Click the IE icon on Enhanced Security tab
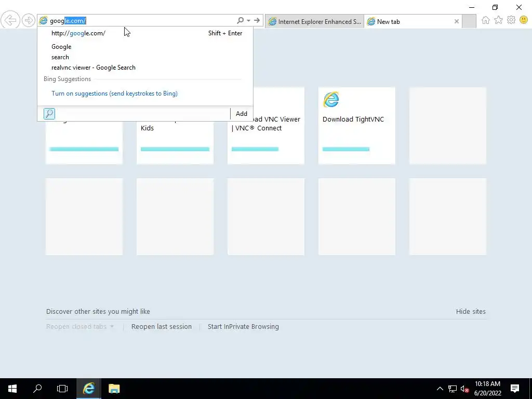This screenshot has height=399, width=532. (272, 22)
